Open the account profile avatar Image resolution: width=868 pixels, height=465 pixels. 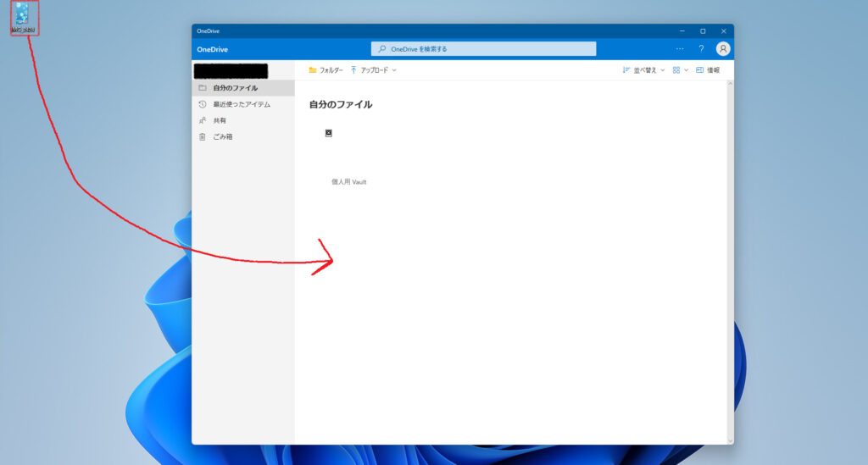[x=722, y=48]
